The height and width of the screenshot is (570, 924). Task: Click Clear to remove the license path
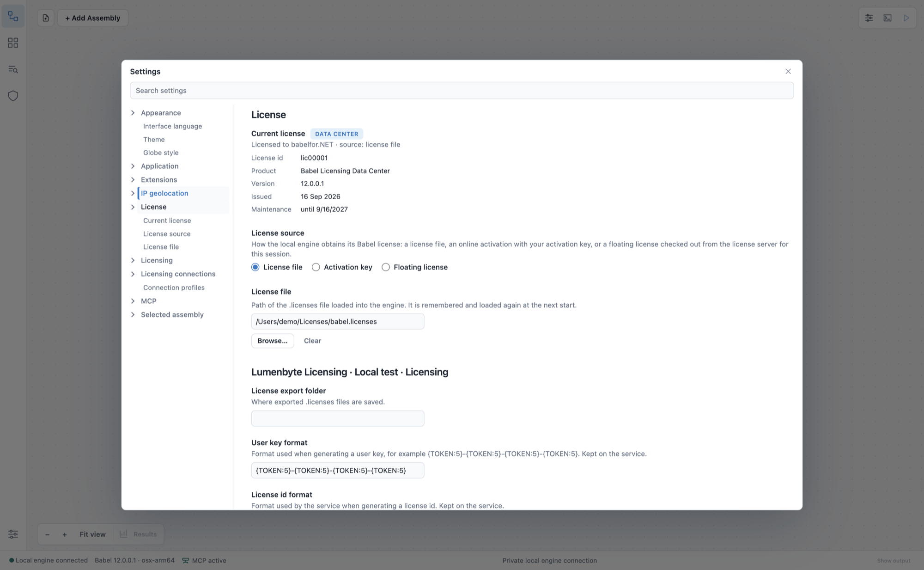(312, 341)
